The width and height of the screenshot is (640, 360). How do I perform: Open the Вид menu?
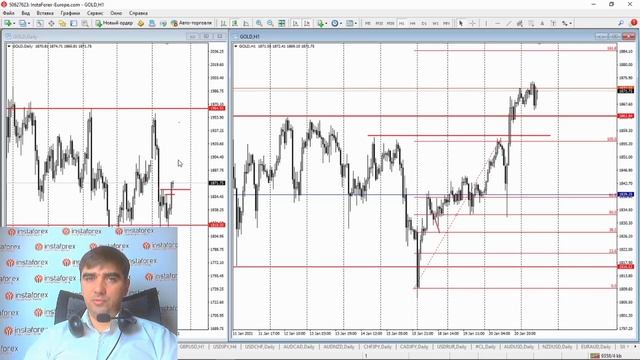click(x=26, y=13)
